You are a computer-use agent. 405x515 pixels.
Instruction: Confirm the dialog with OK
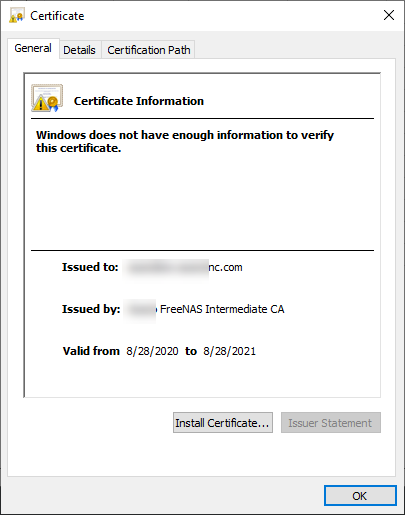(360, 496)
